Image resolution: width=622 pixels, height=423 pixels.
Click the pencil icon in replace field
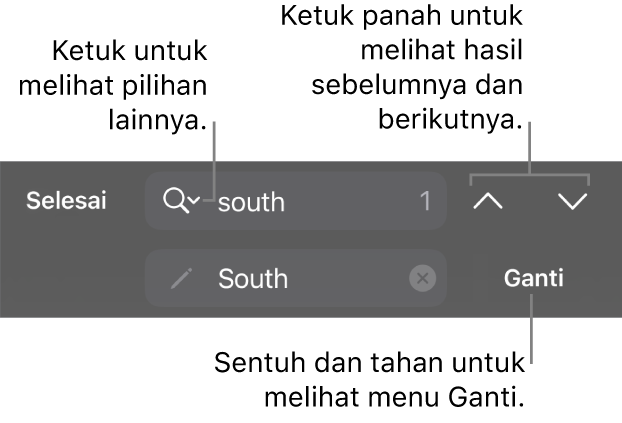(182, 278)
